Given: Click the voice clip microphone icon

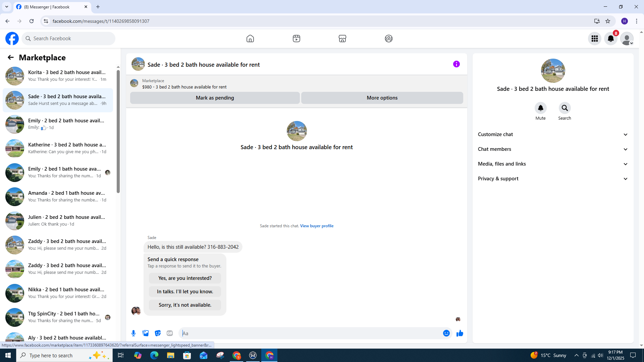Looking at the screenshot, I should [133, 333].
